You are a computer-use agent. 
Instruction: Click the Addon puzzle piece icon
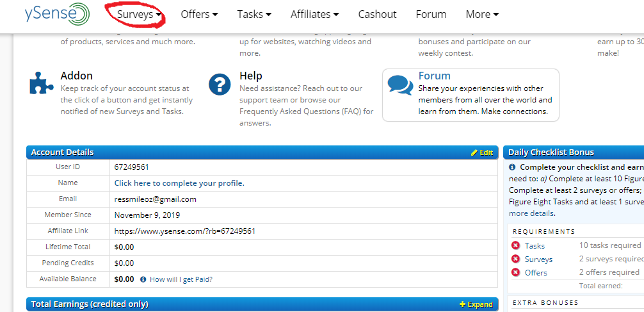[x=42, y=83]
